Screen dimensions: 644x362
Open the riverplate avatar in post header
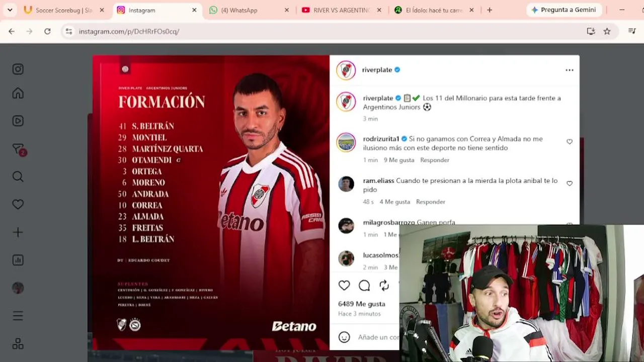point(346,70)
